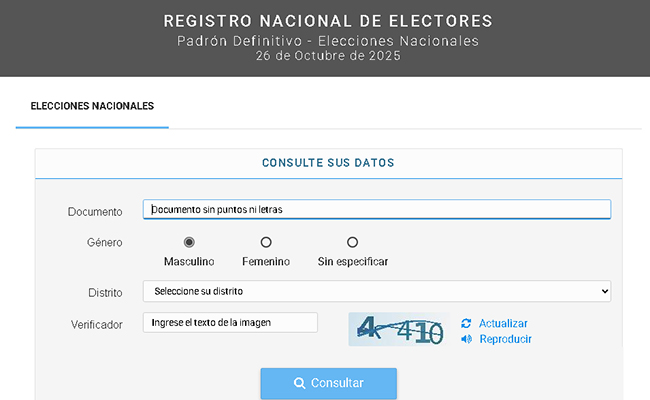Submit the form with the Consultar button
This screenshot has width=650, height=400.
click(329, 383)
